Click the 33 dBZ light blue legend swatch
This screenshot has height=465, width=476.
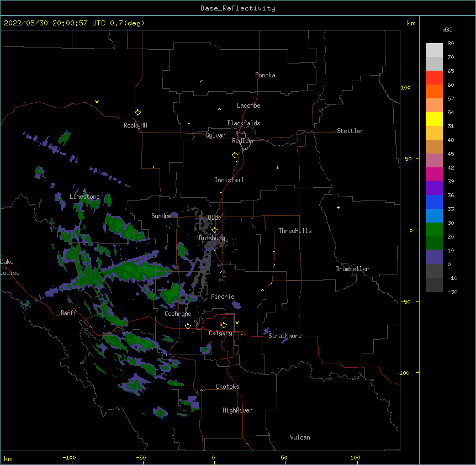coord(434,216)
